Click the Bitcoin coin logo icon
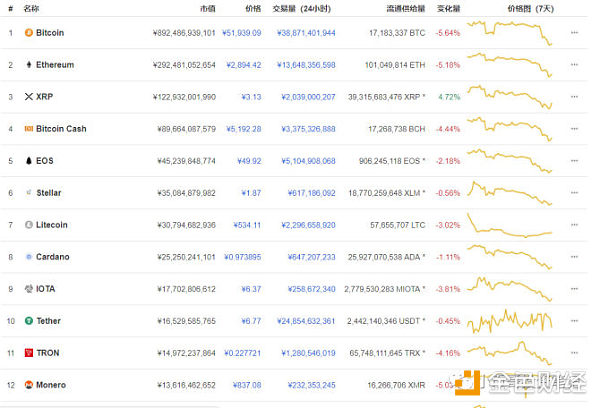The image size is (600, 408). (29, 33)
